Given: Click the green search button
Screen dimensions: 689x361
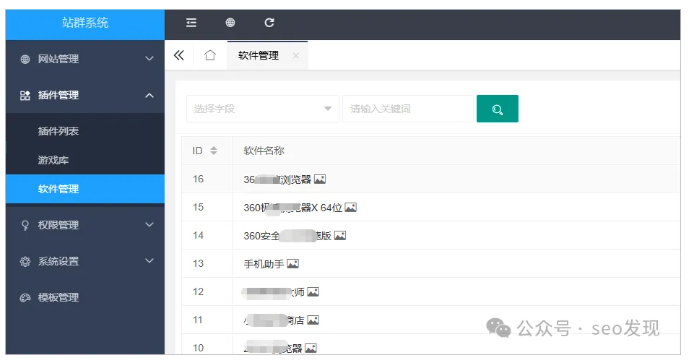Looking at the screenshot, I should (x=497, y=109).
